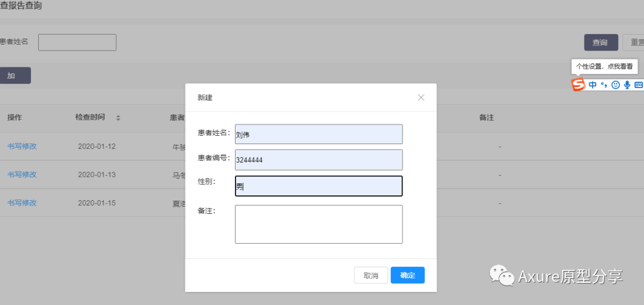Activate the Sogou microphone voice input
Viewport: 644px width, 305px height.
click(x=627, y=85)
